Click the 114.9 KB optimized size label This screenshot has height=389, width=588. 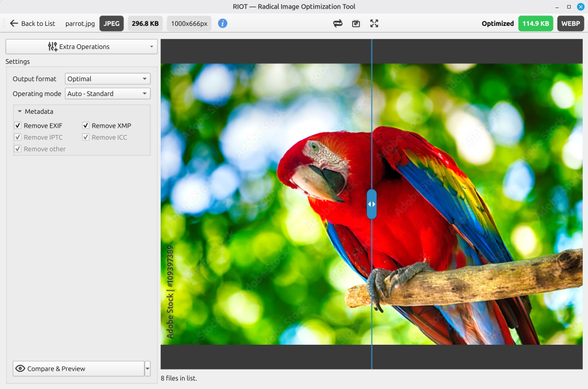pyautogui.click(x=536, y=23)
